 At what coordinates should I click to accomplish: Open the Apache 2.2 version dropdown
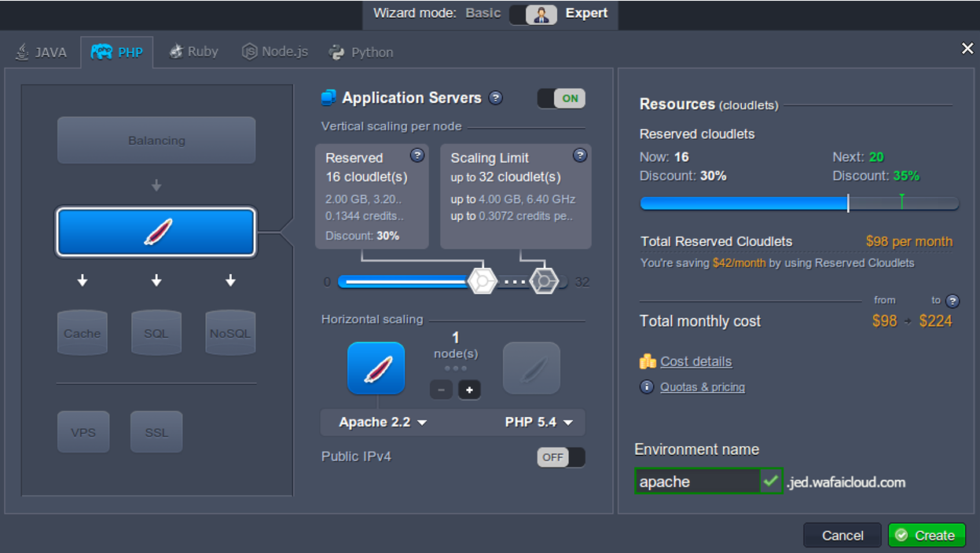click(383, 422)
